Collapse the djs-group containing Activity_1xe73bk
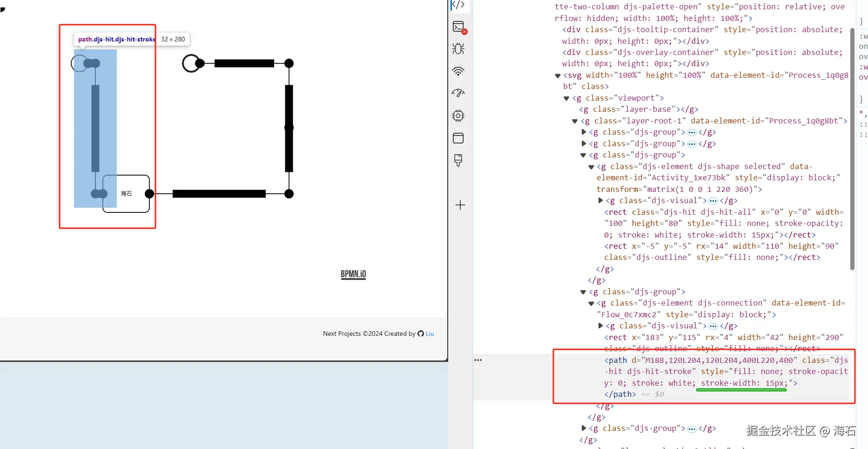The width and height of the screenshot is (868, 449). pyautogui.click(x=583, y=155)
